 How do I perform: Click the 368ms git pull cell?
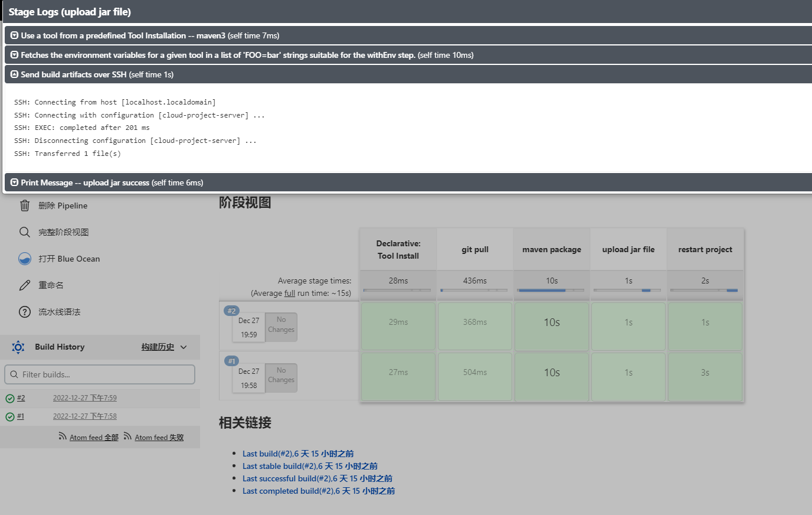pos(475,327)
